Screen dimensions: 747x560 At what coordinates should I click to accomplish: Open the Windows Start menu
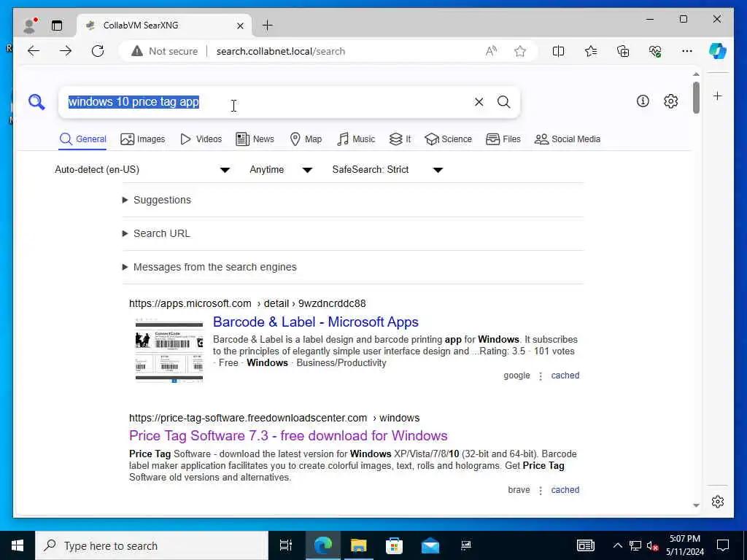coord(18,545)
